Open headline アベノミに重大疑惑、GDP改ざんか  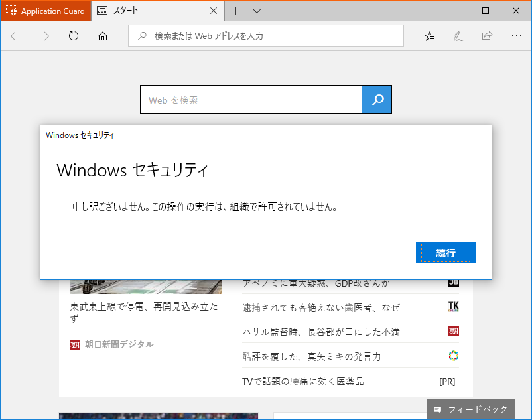click(x=316, y=283)
